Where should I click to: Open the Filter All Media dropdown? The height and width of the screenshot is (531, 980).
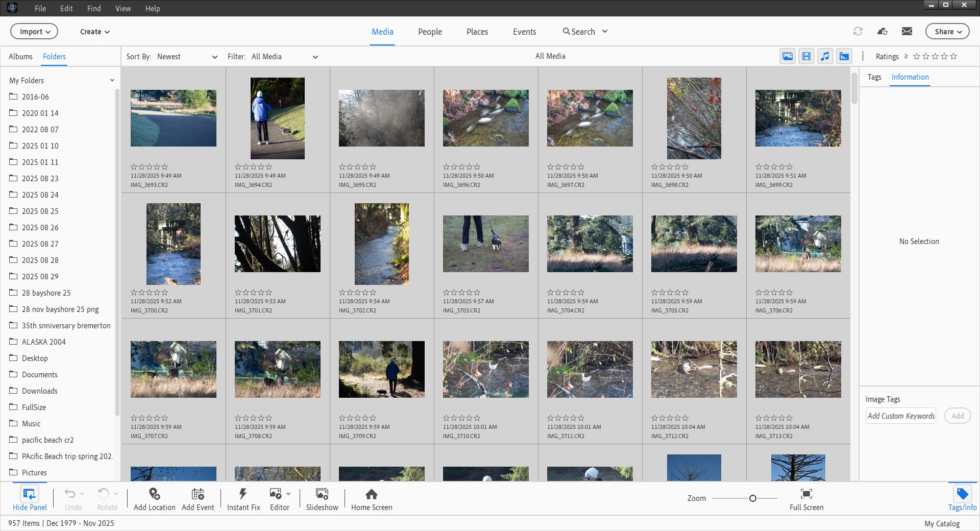(x=284, y=57)
